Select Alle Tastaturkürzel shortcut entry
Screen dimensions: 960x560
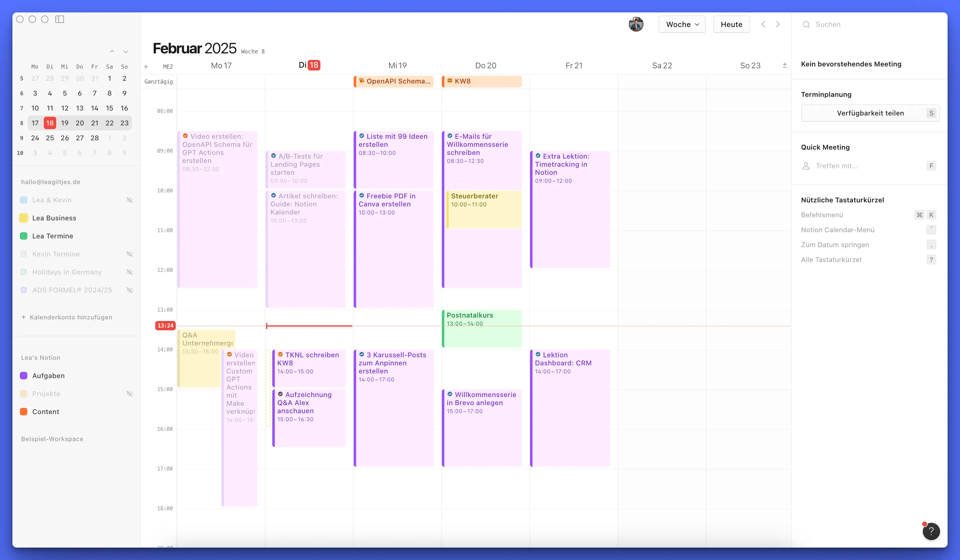(x=831, y=260)
